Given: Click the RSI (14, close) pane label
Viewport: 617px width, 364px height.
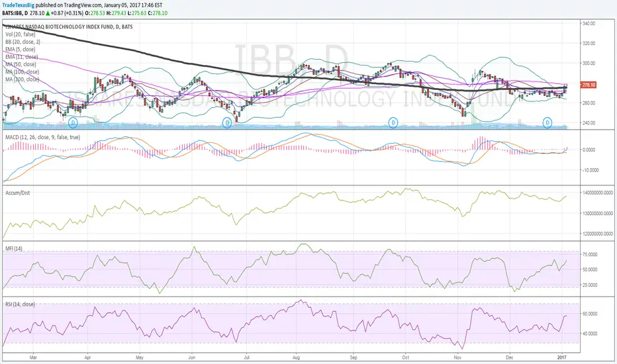Looking at the screenshot, I should click(20, 304).
